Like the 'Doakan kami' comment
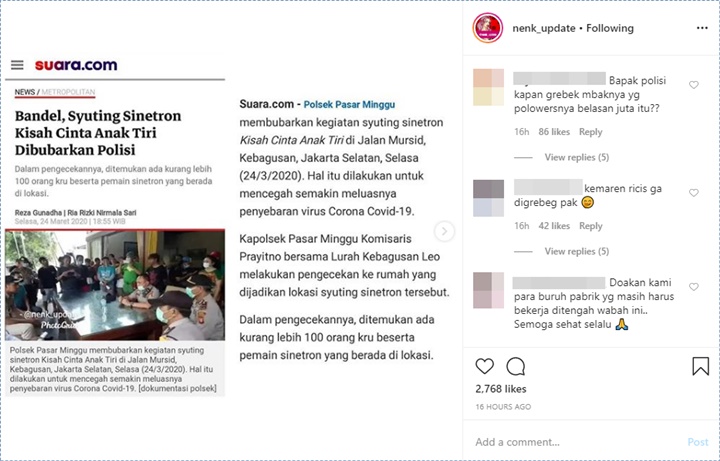The width and height of the screenshot is (720, 461). 693,287
